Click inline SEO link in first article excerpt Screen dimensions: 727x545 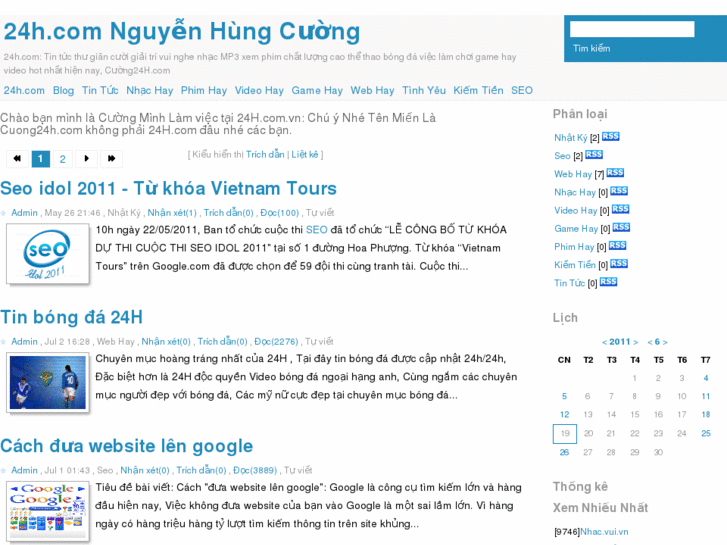317,230
